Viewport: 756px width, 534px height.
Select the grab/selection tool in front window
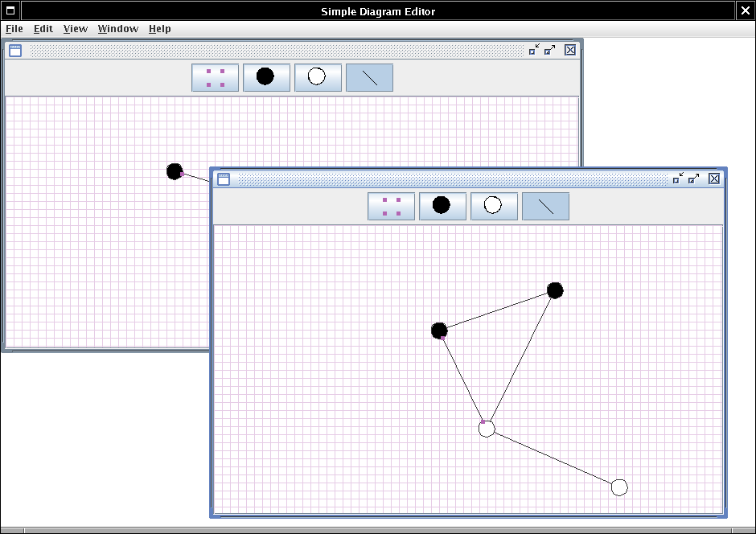pyautogui.click(x=391, y=206)
